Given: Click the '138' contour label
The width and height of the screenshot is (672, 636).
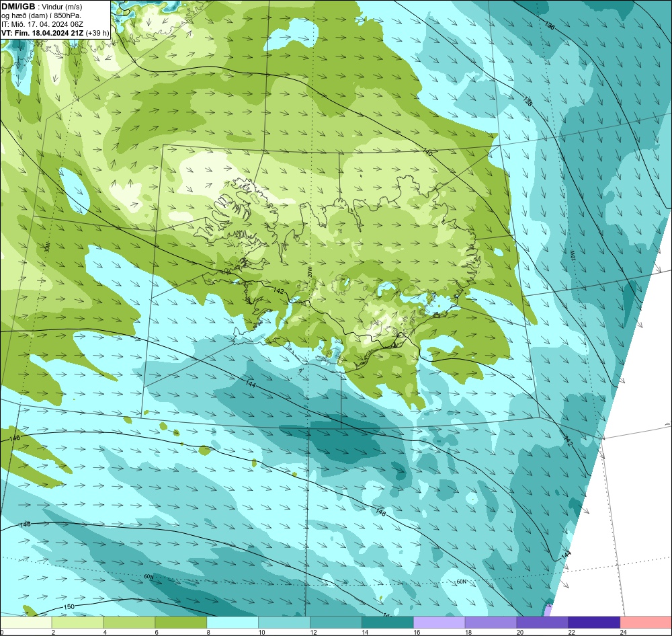Looking at the screenshot, I should click(x=528, y=102).
